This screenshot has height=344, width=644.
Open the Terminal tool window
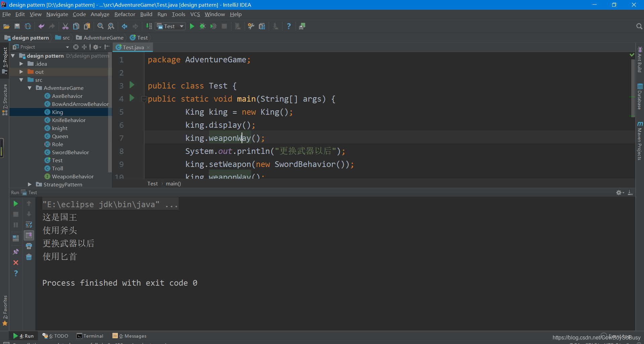click(90, 336)
